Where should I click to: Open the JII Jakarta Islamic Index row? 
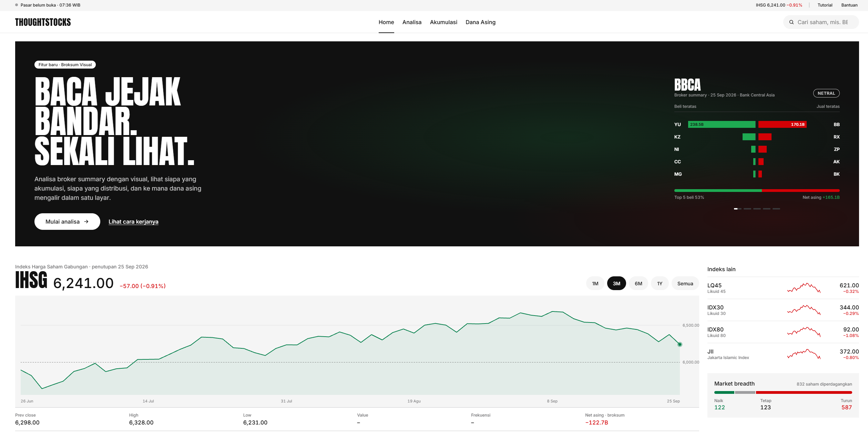pyautogui.click(x=783, y=354)
